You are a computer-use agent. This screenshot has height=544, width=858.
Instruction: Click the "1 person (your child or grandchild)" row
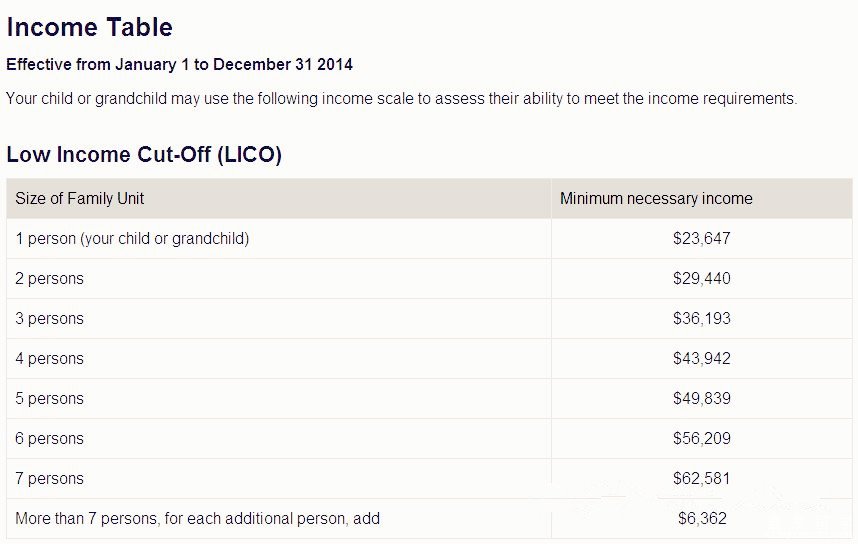[x=132, y=239]
